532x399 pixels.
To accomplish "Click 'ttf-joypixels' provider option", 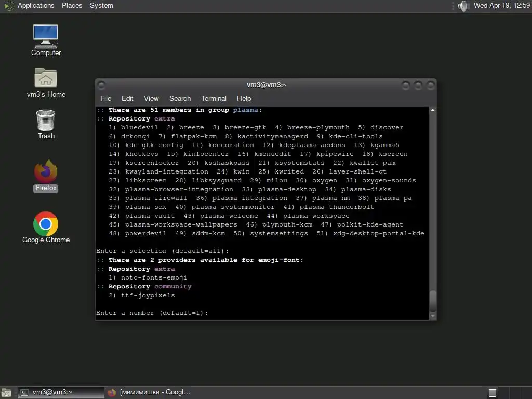I will tap(148, 295).
